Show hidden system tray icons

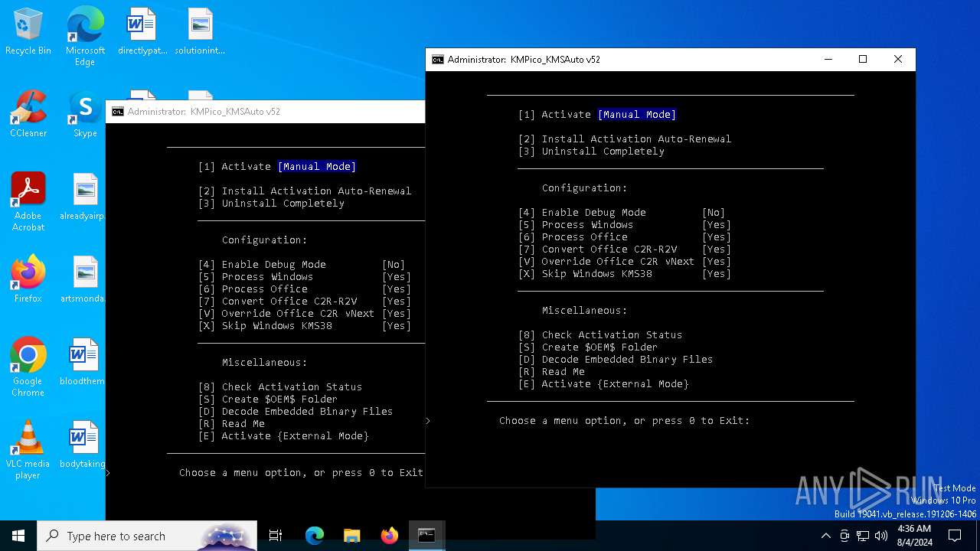825,536
